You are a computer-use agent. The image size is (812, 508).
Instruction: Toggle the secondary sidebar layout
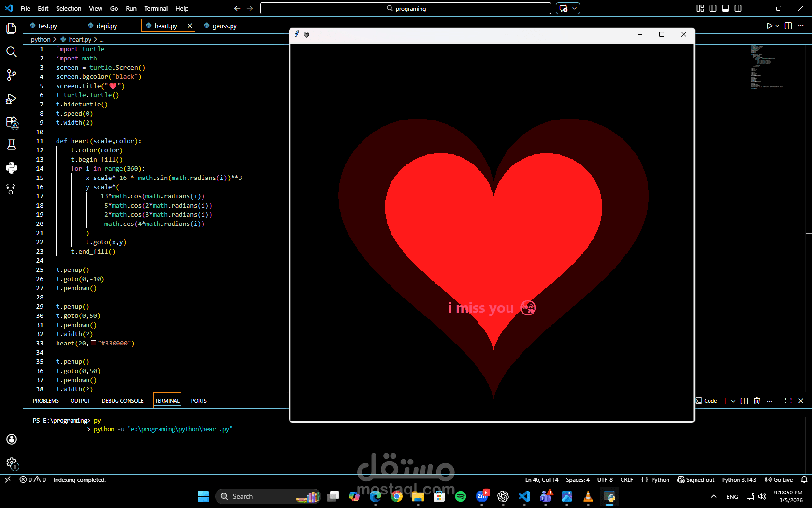(x=738, y=8)
